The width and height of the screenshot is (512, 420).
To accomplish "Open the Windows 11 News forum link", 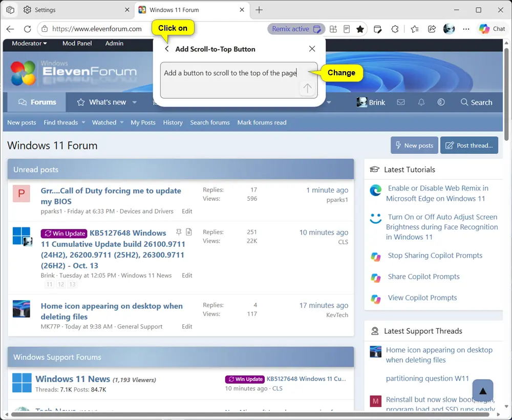I will click(x=73, y=379).
